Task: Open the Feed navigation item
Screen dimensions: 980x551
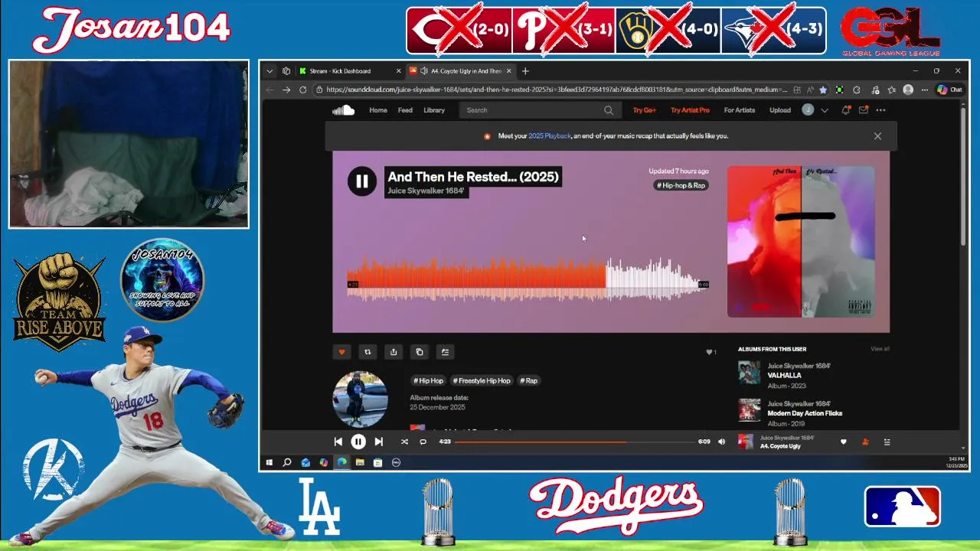Action: coord(405,110)
